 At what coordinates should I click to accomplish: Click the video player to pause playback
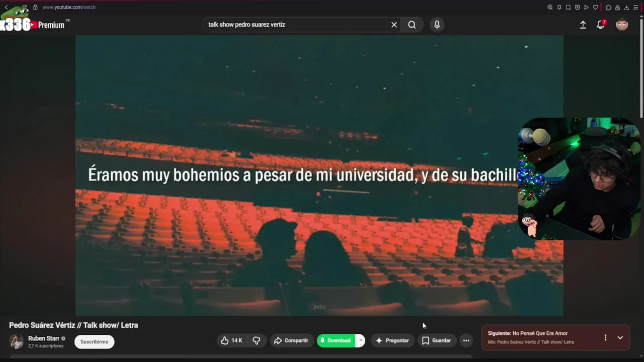pyautogui.click(x=319, y=175)
